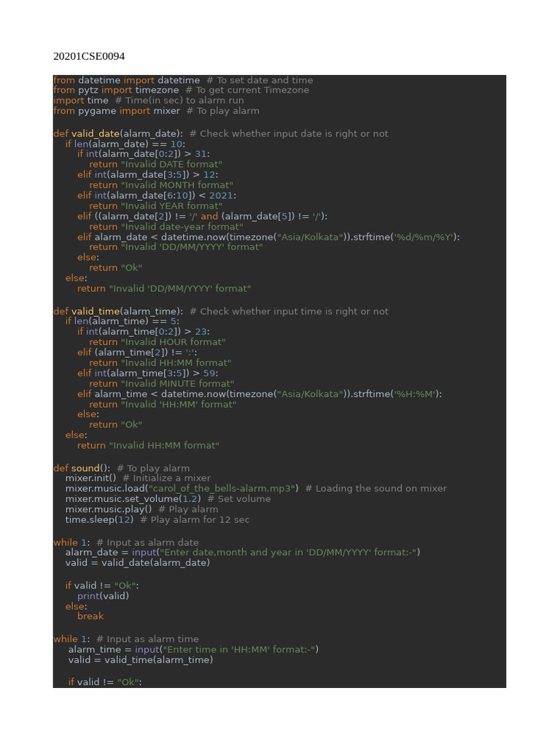Click the 'print(valid)' statement
The image size is (560, 747).
[103, 596]
